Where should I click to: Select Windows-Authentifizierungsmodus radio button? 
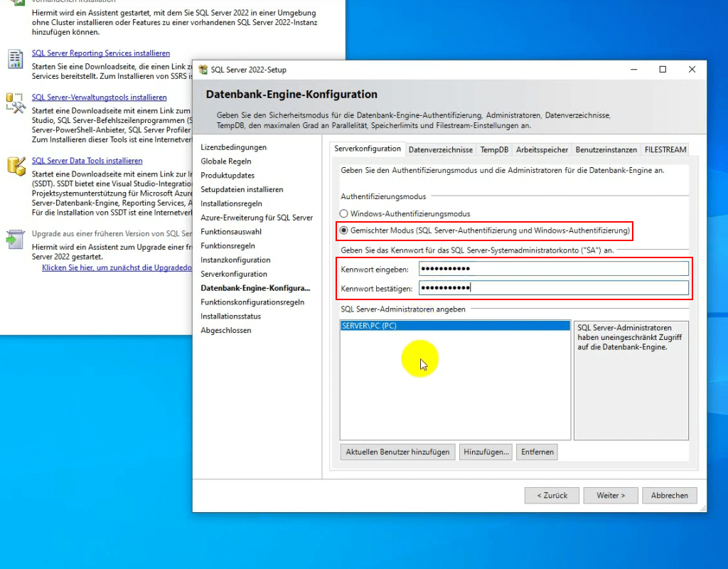click(x=345, y=213)
